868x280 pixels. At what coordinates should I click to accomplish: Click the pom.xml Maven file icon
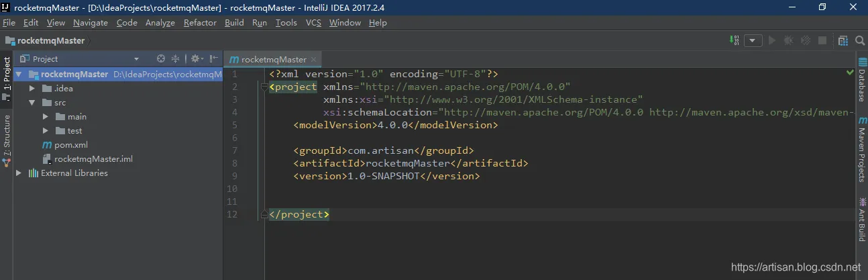click(47, 145)
